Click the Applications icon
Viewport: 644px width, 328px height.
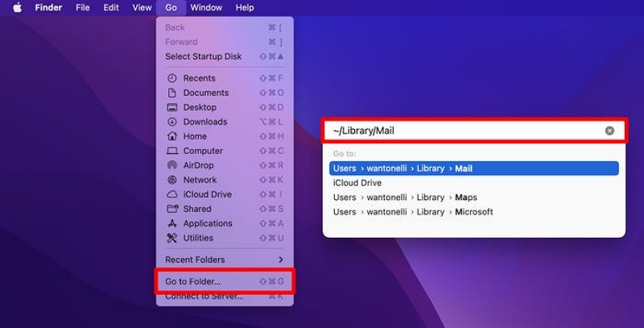pos(172,223)
